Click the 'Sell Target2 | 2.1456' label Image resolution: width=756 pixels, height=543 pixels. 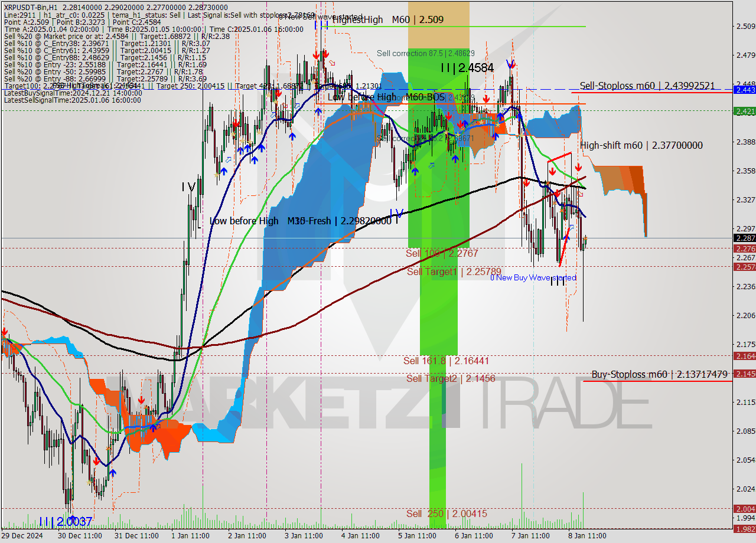(451, 379)
